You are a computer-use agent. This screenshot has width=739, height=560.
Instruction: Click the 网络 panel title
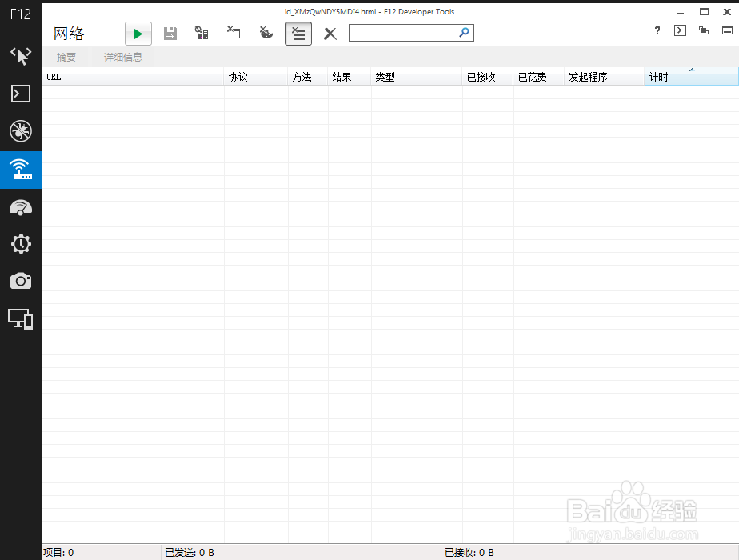point(69,34)
